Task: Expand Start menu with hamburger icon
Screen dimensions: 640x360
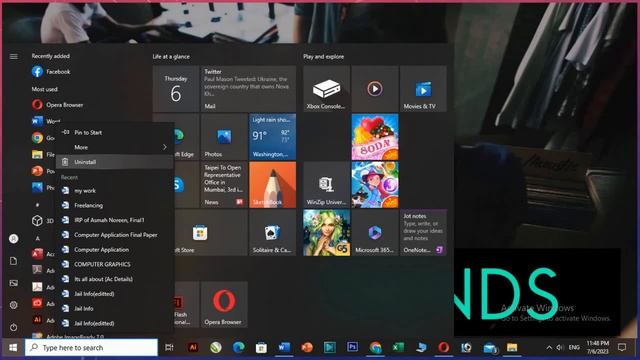Action: click(13, 56)
